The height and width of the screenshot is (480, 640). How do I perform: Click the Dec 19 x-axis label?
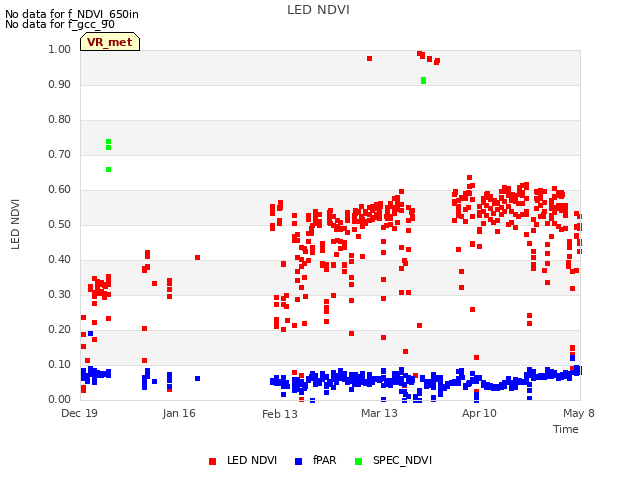[x=79, y=413]
